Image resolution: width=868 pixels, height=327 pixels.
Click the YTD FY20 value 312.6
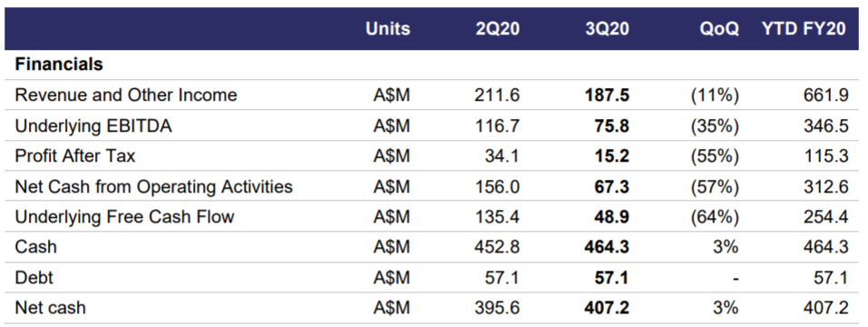826,187
